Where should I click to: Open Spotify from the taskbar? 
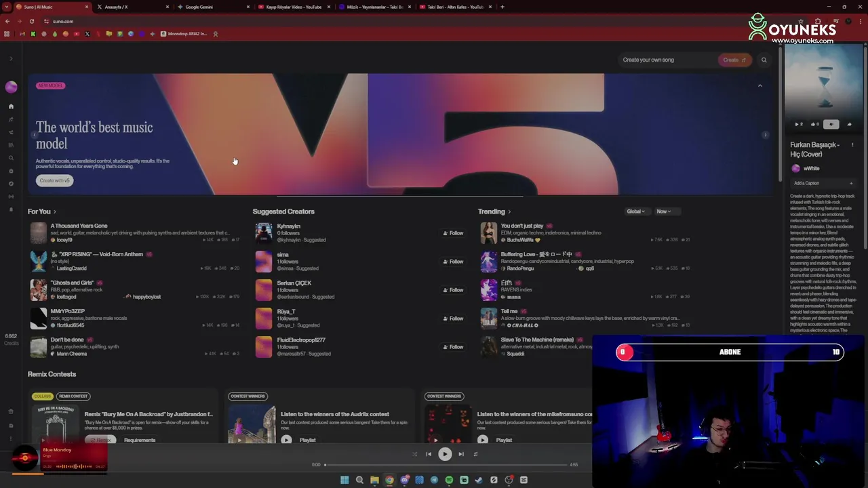point(449,480)
